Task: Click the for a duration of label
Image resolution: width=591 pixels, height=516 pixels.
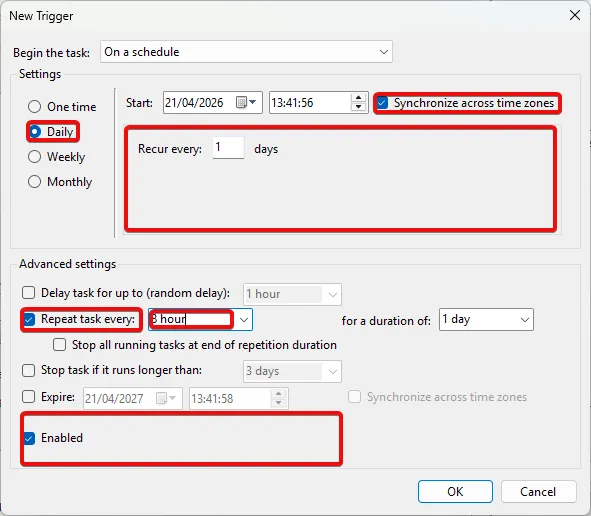Action: (386, 321)
